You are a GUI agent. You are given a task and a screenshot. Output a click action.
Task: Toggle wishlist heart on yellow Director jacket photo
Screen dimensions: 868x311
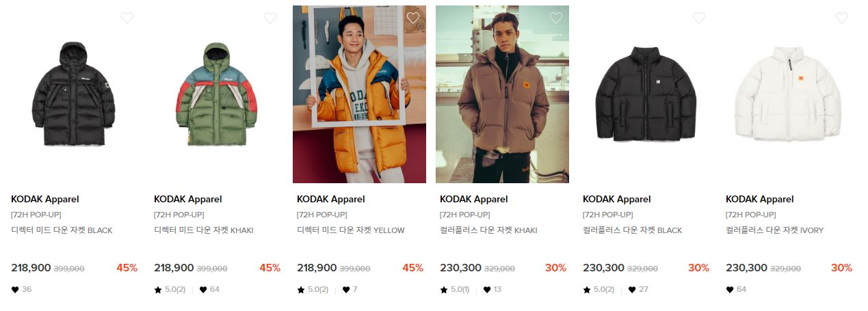click(x=413, y=18)
